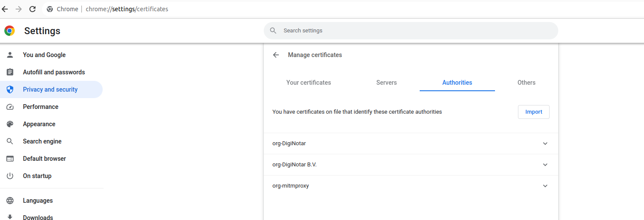The width and height of the screenshot is (644, 220).
Task: Open Search engine settings
Action: [42, 141]
